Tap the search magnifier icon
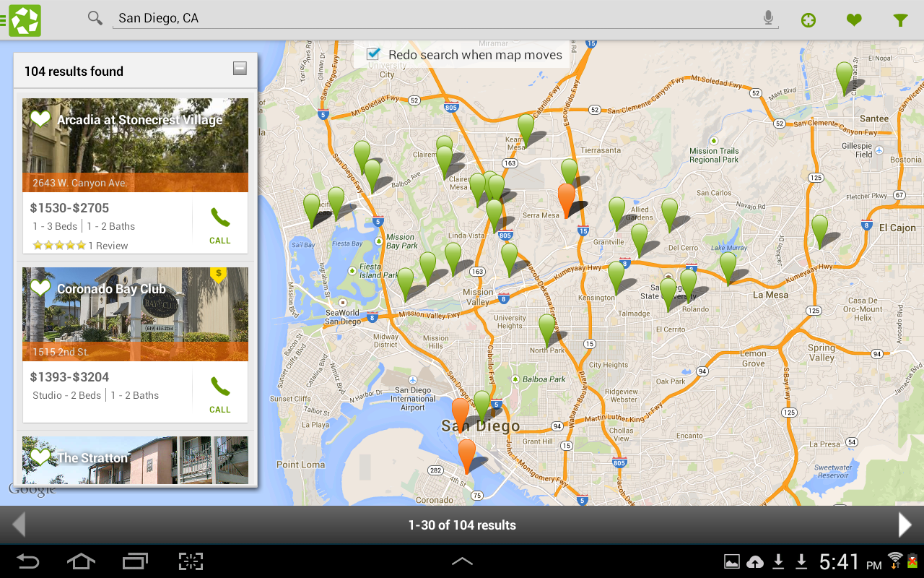Screen dimensions: 924x578 [95, 17]
